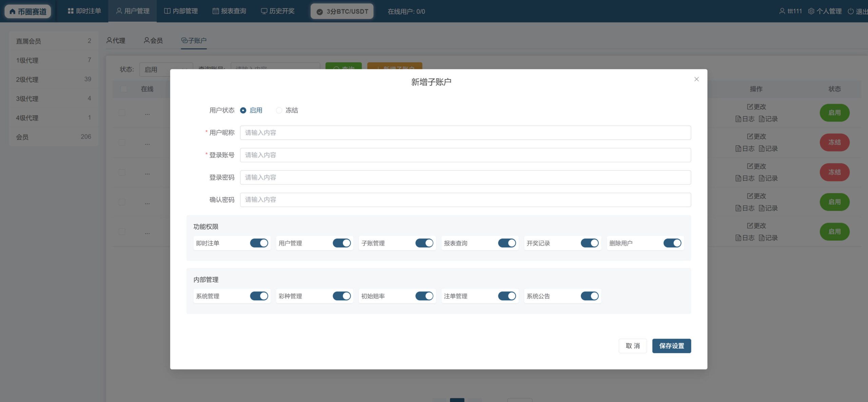Image resolution: width=868 pixels, height=402 pixels.
Task: Close the 新增子账户 dialog
Action: click(696, 79)
